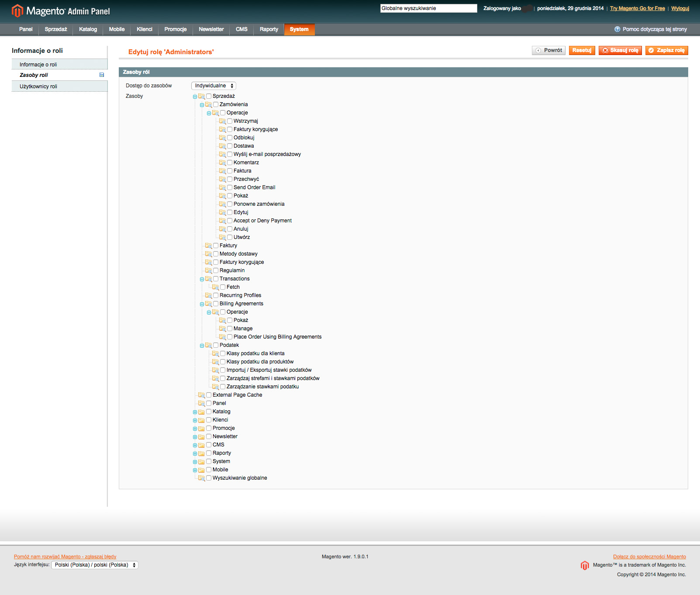Click the folder icon next to Manage
This screenshot has width=700, height=595.
tap(222, 329)
